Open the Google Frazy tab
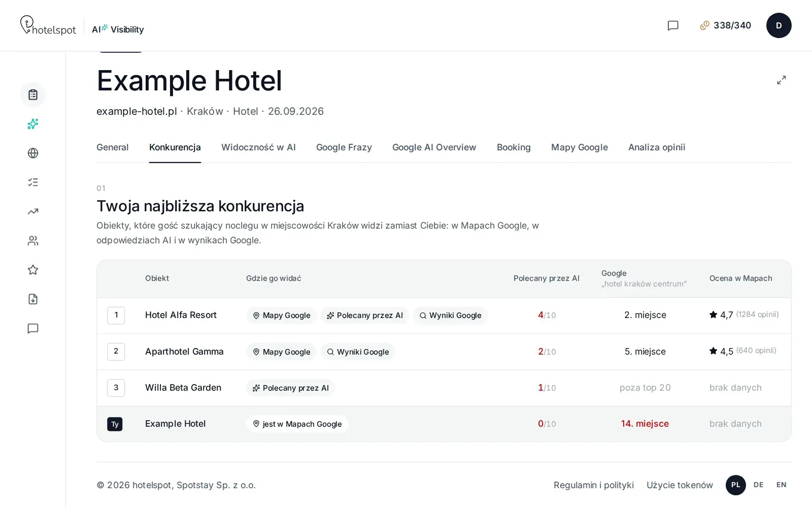The height and width of the screenshot is (508, 812). [344, 147]
